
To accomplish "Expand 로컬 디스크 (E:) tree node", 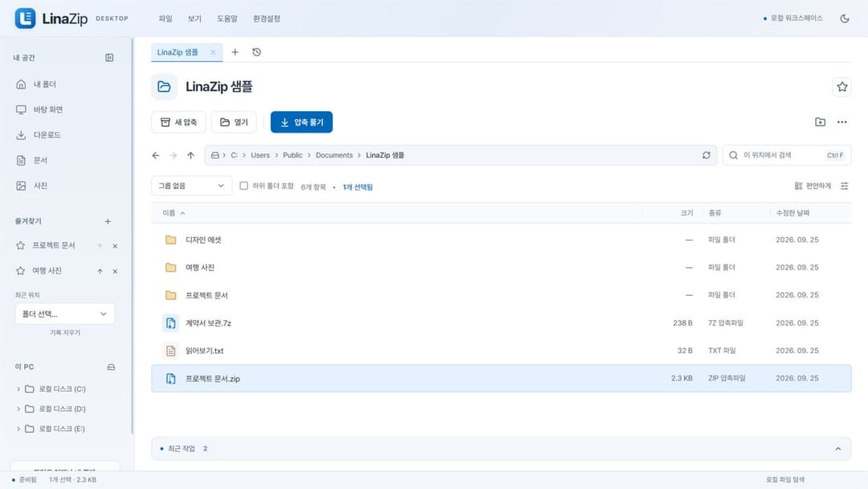I will (18, 429).
